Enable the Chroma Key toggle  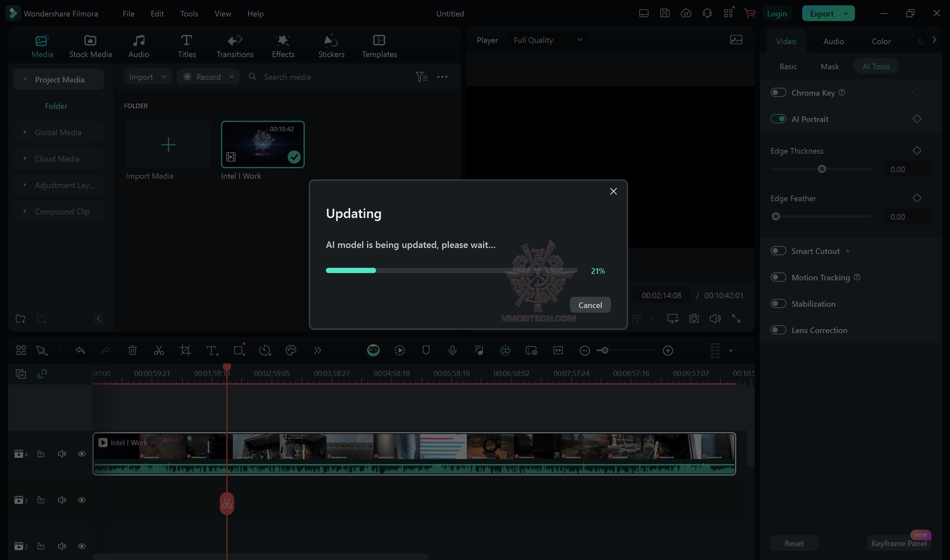[778, 92]
